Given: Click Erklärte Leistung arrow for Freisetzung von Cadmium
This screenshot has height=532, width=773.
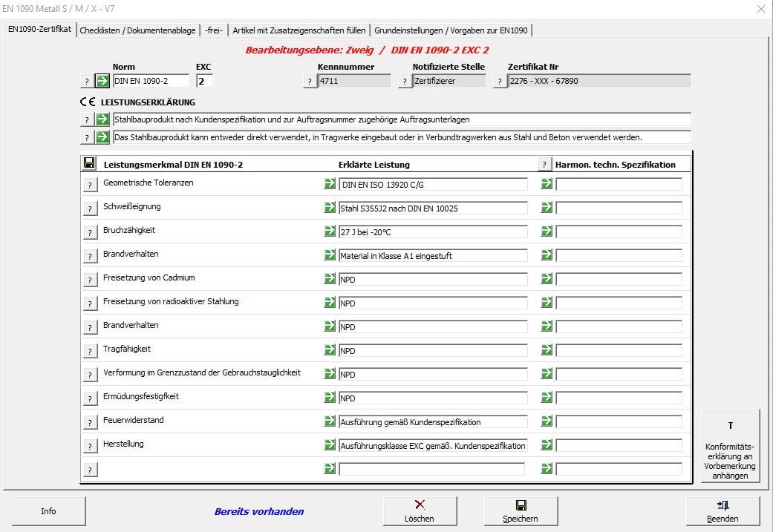Looking at the screenshot, I should point(330,279).
